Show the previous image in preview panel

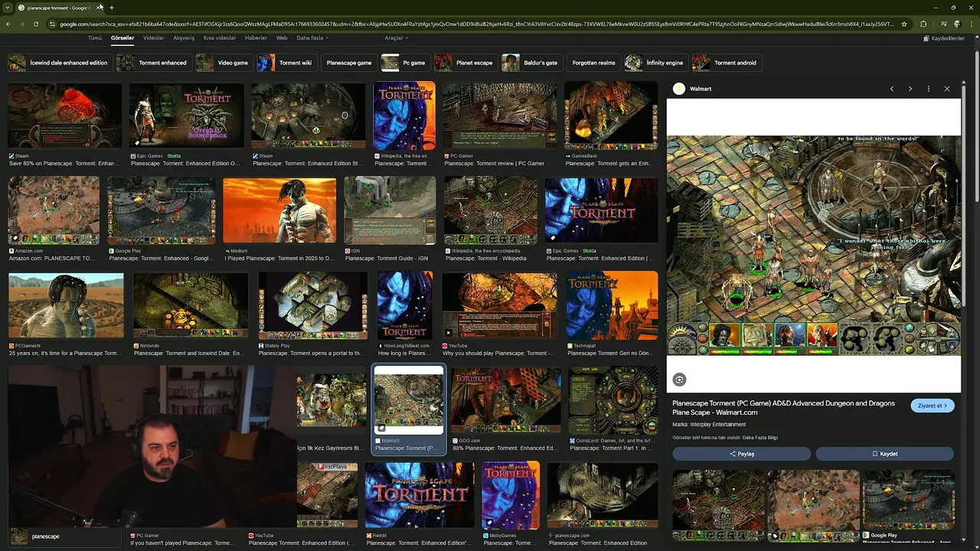[892, 89]
